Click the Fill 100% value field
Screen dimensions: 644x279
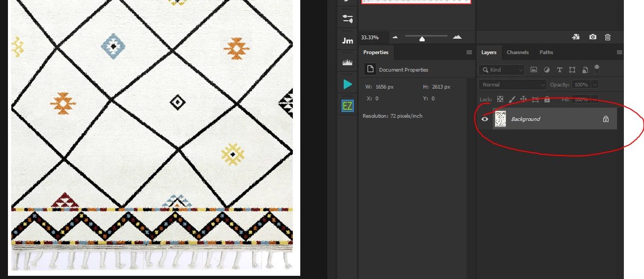[580, 99]
